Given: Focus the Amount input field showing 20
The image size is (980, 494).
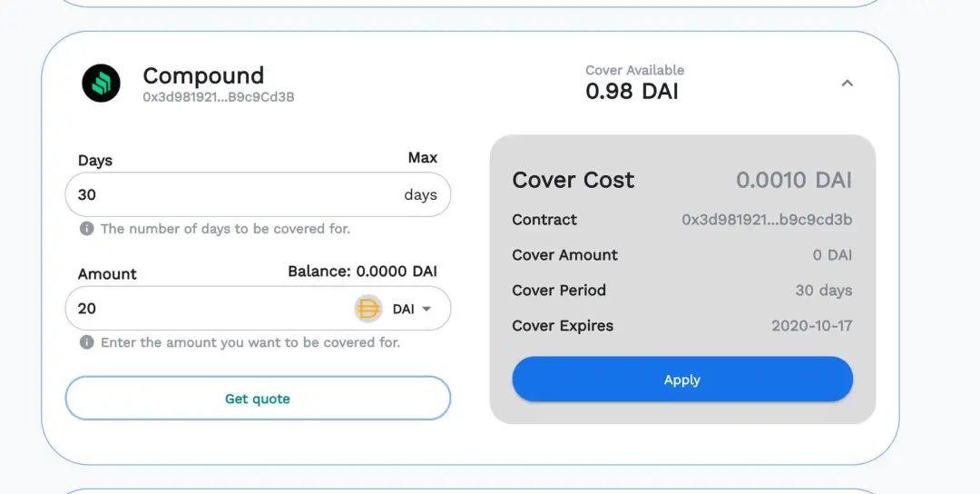Looking at the screenshot, I should (210, 308).
